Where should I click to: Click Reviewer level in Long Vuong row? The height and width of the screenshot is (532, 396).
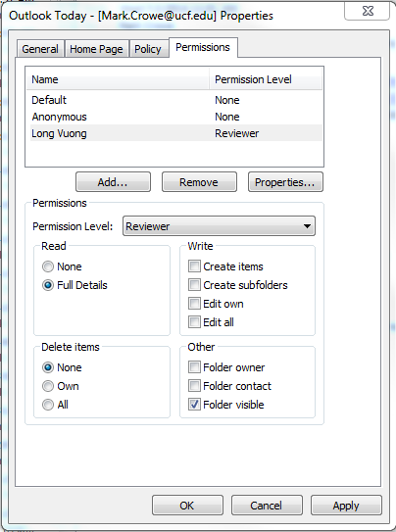tap(237, 133)
